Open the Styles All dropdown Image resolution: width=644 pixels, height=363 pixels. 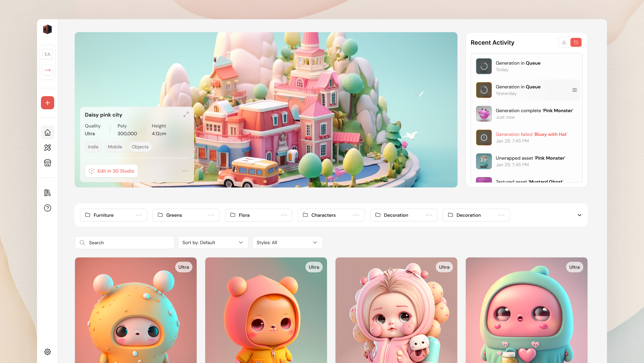287,243
